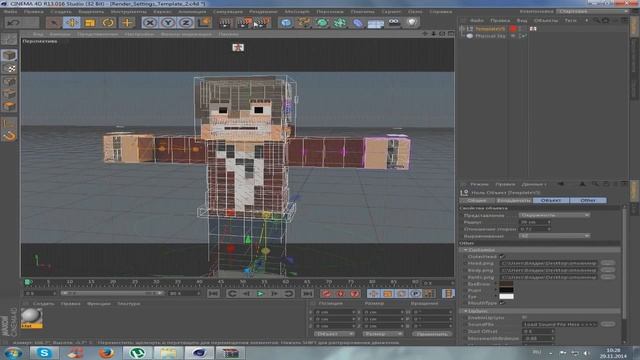Expand the EyeBrow color arrow
Screen dimensions: 640x360
click(x=496, y=284)
